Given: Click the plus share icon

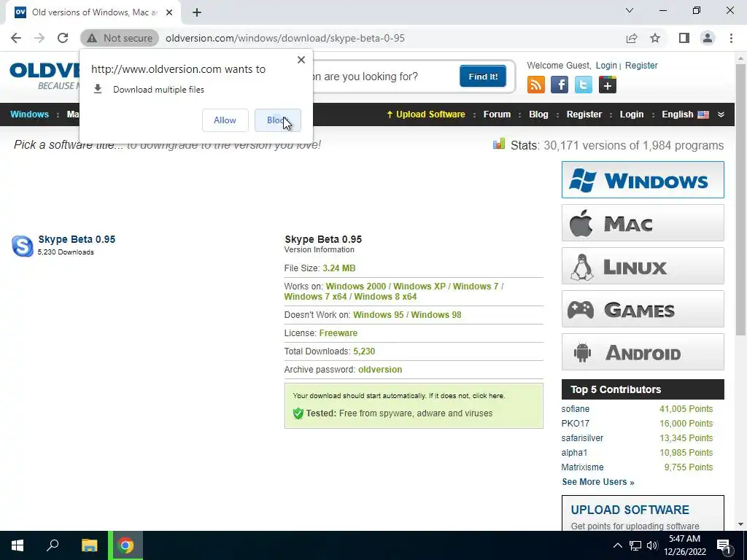Looking at the screenshot, I should [608, 85].
